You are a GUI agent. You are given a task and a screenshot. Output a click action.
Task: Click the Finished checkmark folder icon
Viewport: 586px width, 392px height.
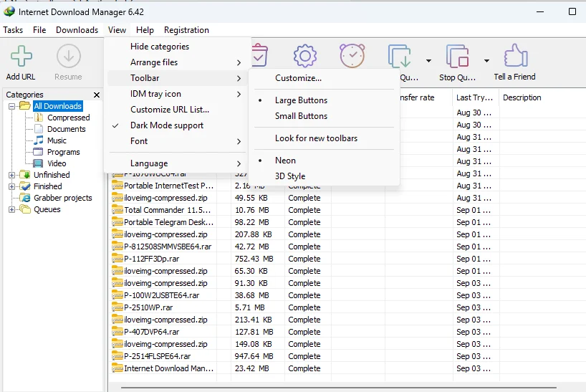coord(25,186)
